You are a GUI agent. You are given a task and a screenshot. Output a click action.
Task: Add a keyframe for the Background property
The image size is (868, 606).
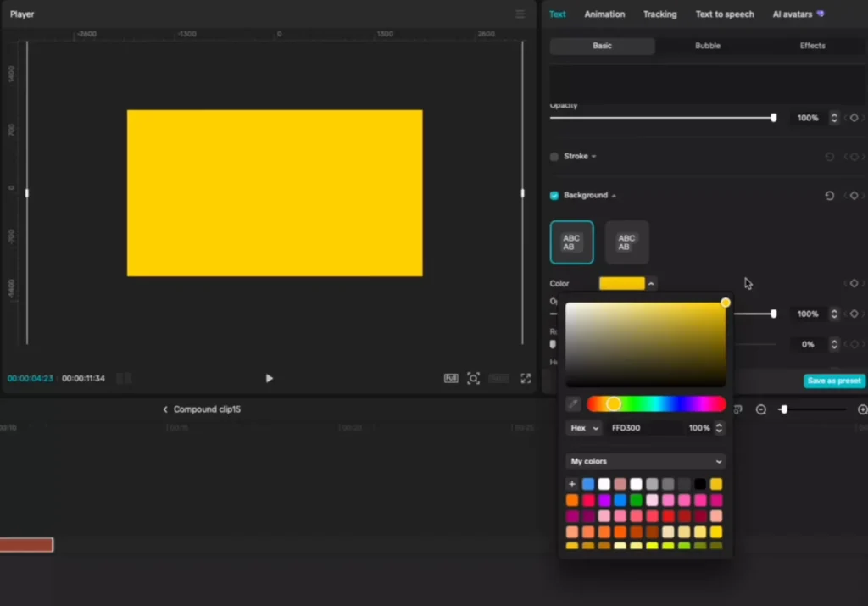click(854, 196)
